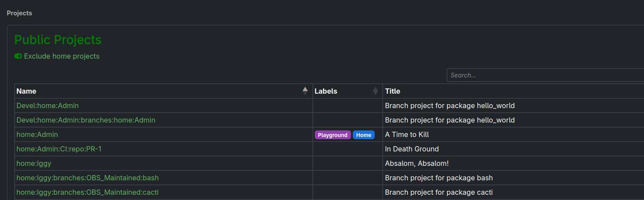Open the home:Iggy project link

(x=34, y=163)
